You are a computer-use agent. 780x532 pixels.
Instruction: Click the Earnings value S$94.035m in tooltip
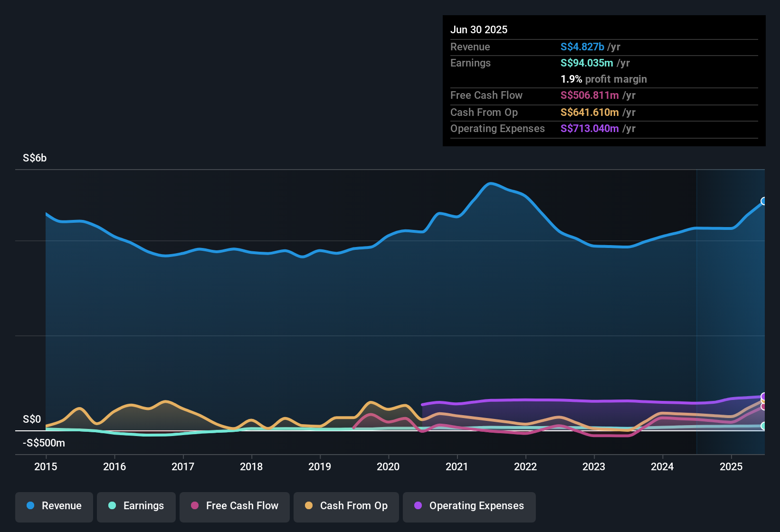click(587, 63)
